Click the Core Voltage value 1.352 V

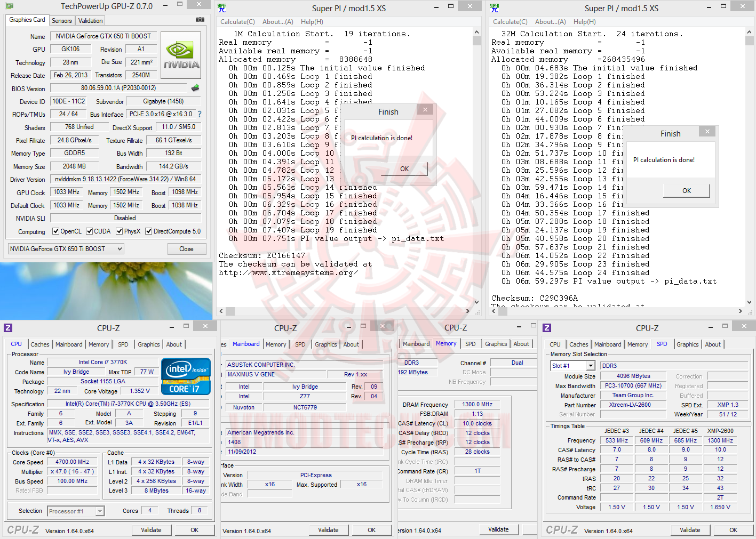(x=140, y=391)
